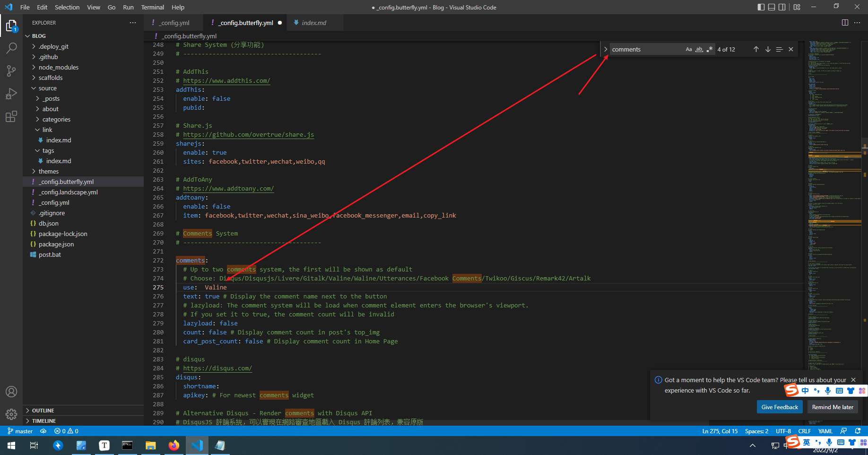Viewport: 868px width, 455px height.
Task: Open the Terminal menu
Action: point(153,7)
